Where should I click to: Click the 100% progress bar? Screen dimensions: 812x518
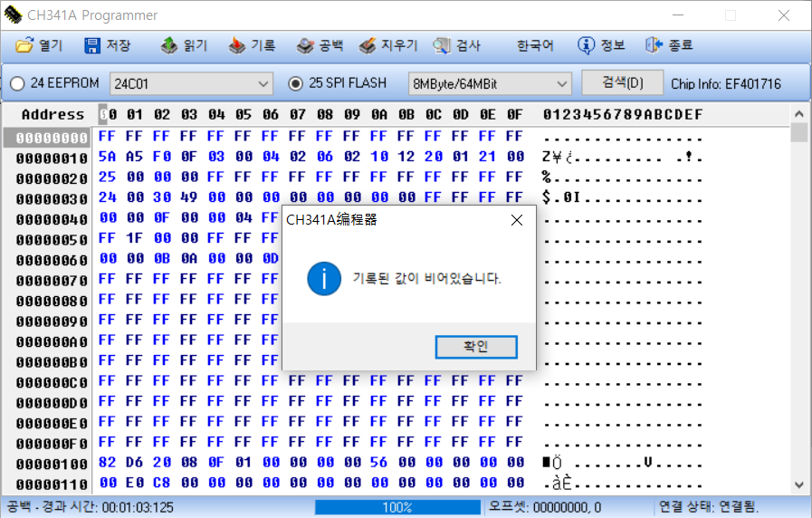(397, 507)
